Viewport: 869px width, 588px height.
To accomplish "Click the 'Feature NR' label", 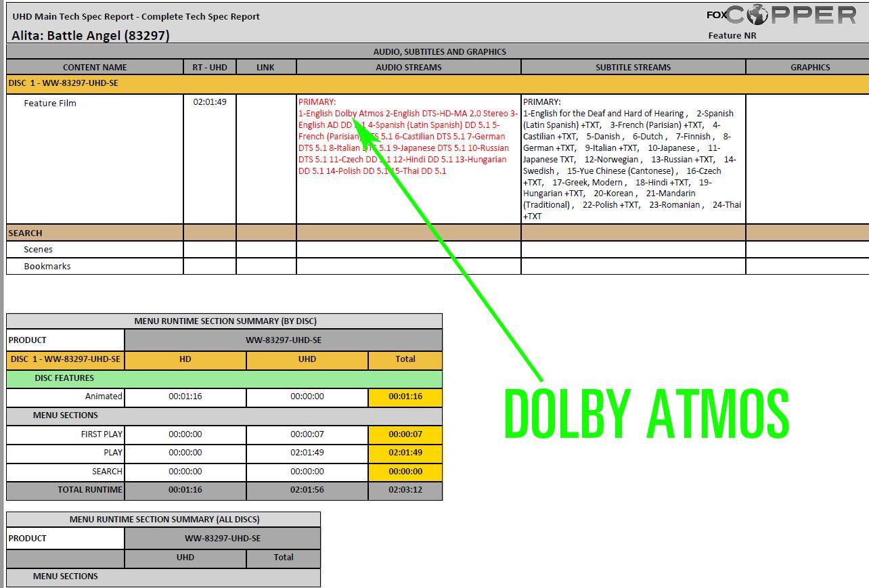I will click(732, 35).
